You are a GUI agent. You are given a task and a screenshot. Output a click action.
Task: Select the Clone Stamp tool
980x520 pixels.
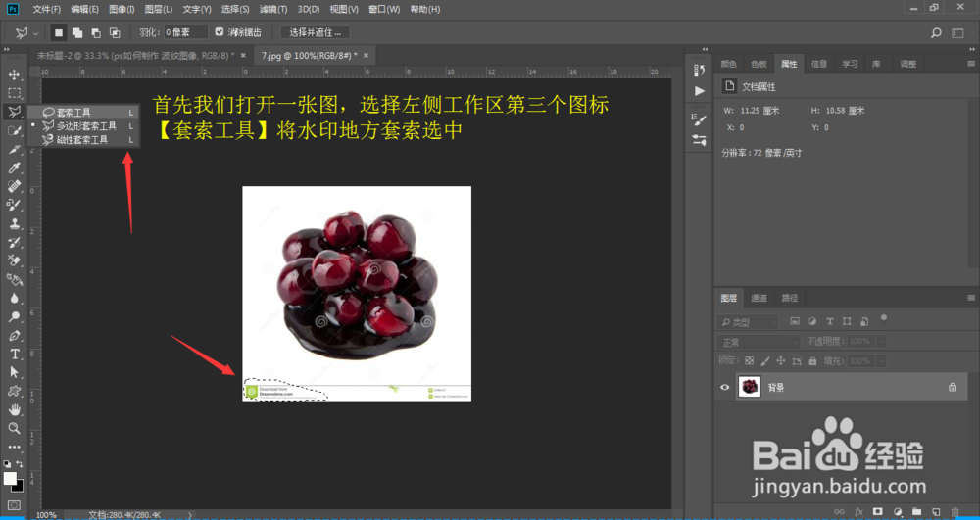click(14, 223)
